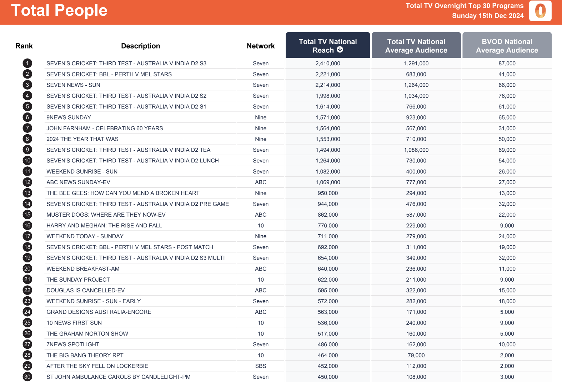The width and height of the screenshot is (562, 392).
Task: Select 'WEEKEND BREAKFAST-AM' description
Action: point(83,269)
